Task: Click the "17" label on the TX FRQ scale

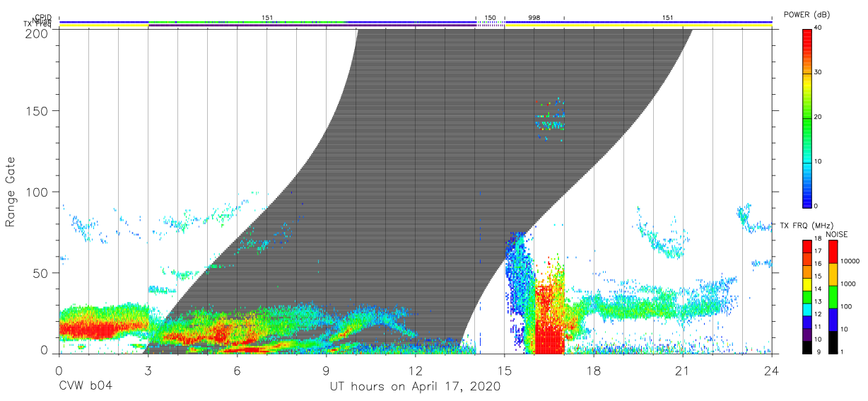Action: click(x=819, y=251)
